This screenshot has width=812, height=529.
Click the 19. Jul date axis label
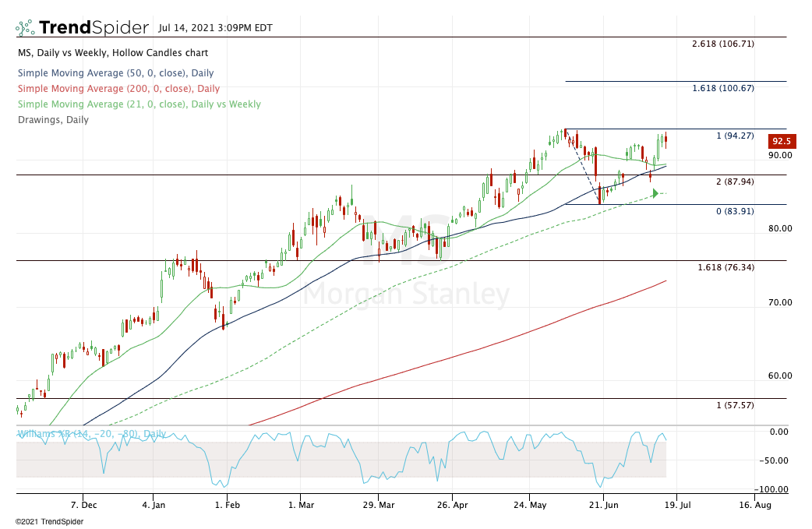tap(677, 505)
